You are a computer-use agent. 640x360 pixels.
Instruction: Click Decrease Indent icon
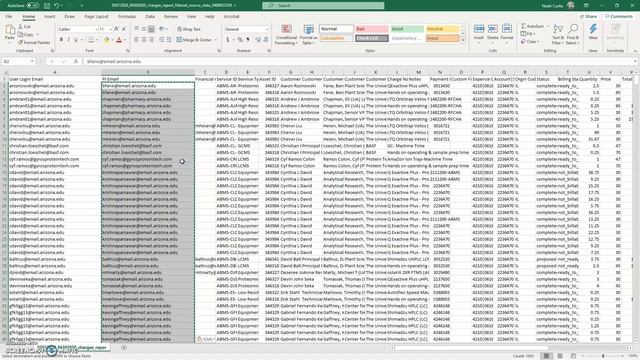point(162,40)
